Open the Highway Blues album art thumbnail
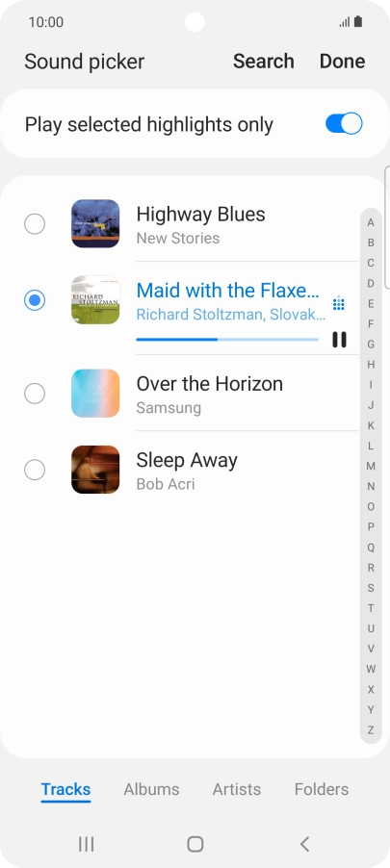 [95, 223]
